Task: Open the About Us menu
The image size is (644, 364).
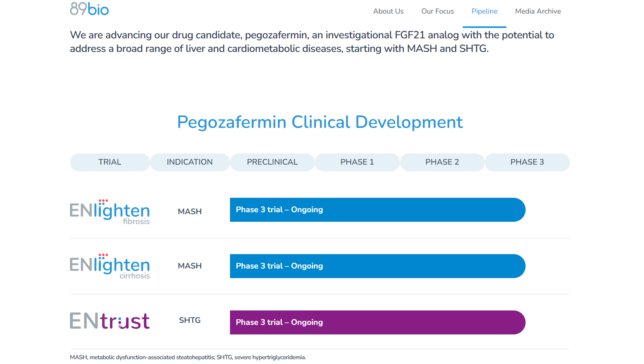Action: (x=388, y=11)
